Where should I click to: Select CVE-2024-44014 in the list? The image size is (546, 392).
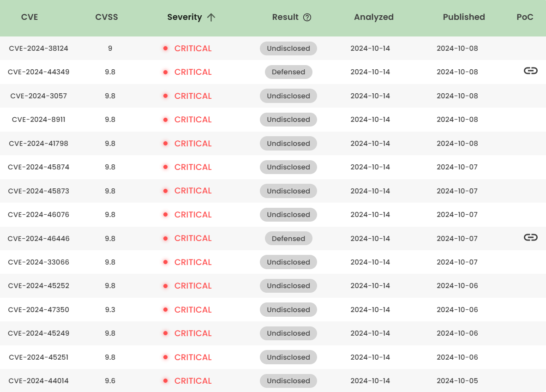39,381
